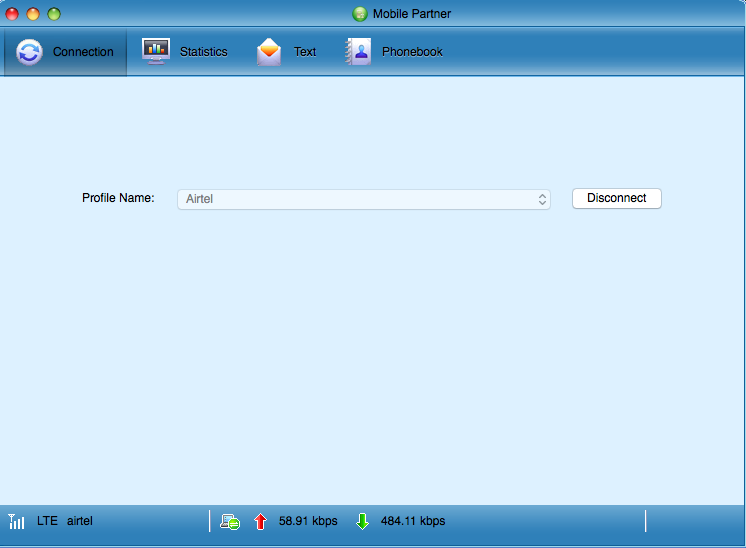This screenshot has width=746, height=548.
Task: Click the Connection refresh-arrows icon
Action: (29, 52)
